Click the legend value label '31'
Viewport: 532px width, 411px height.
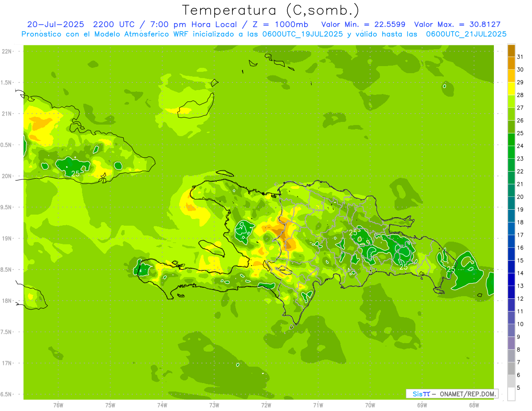pos(520,57)
